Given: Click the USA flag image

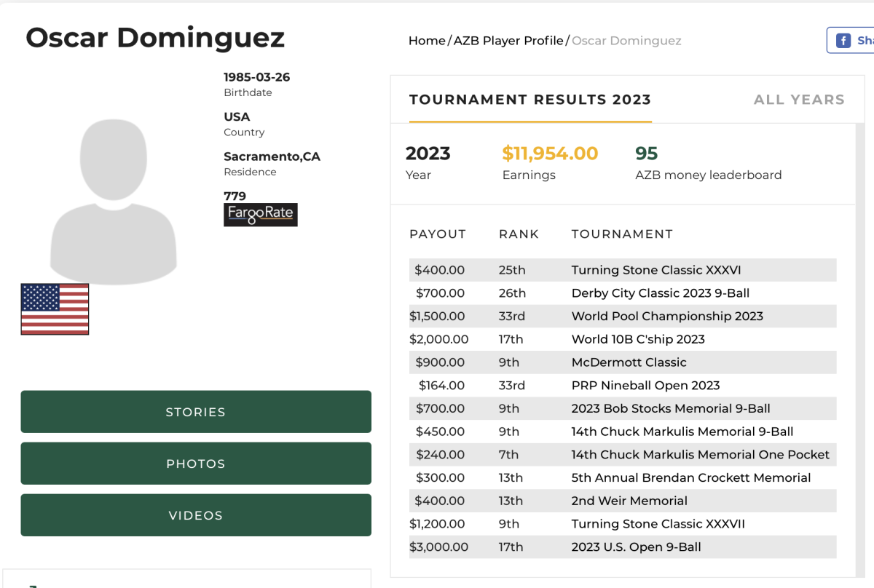Looking at the screenshot, I should click(55, 309).
